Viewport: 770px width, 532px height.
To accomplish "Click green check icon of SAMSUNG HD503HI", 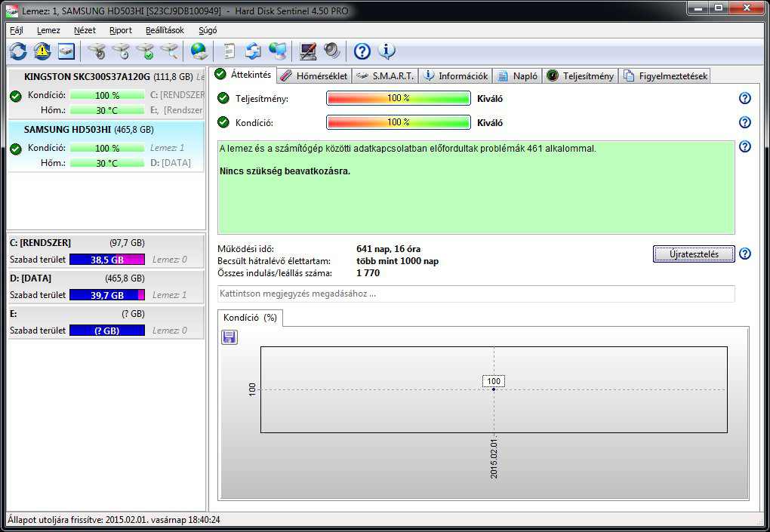I will point(16,149).
